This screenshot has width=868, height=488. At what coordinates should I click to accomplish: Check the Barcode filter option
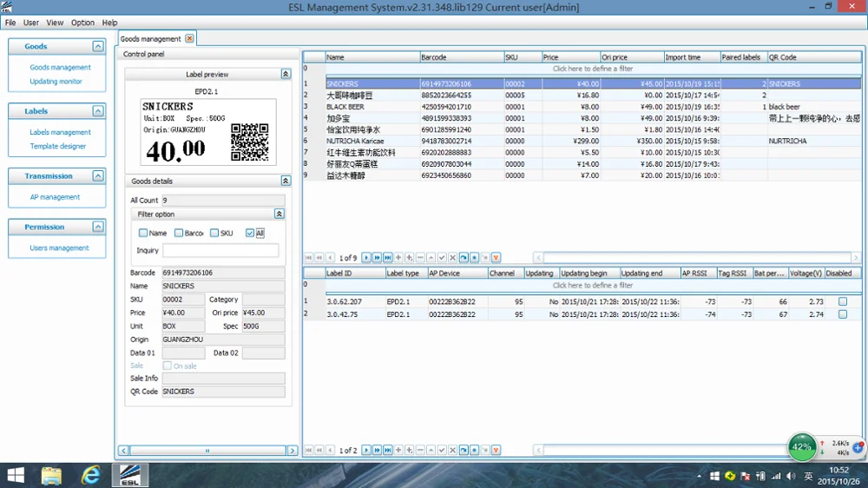tap(179, 234)
